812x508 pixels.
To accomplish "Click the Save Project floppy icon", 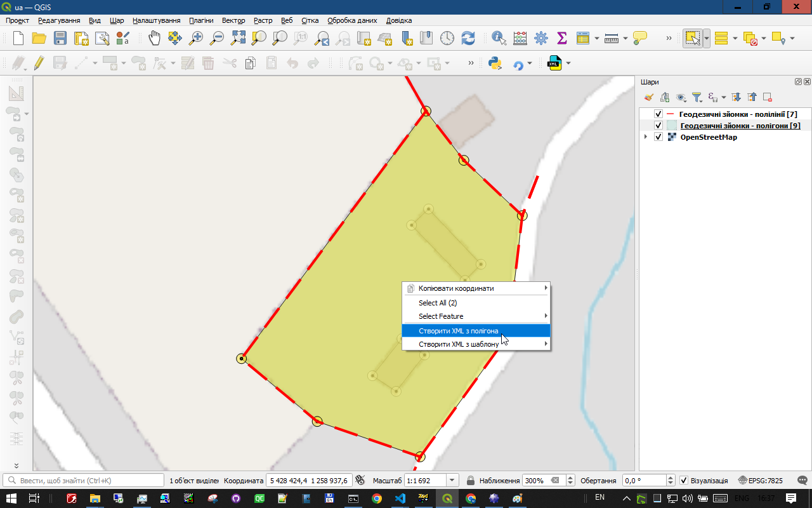I will click(60, 38).
